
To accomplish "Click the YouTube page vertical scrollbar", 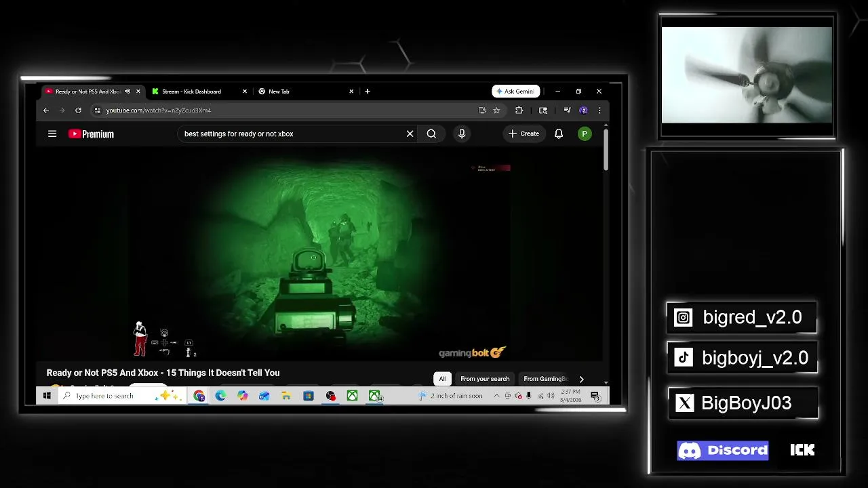I will tap(606, 149).
